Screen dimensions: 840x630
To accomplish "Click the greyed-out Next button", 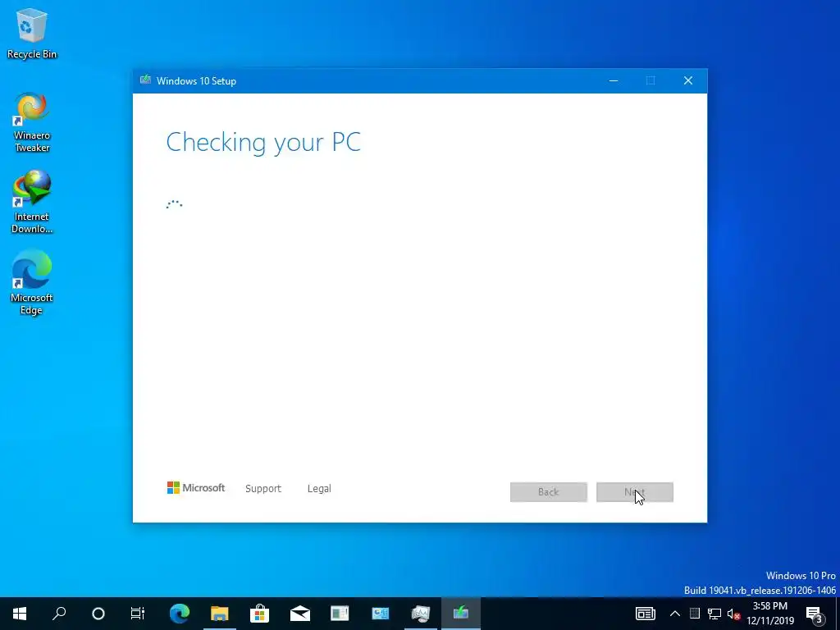I will (x=635, y=492).
